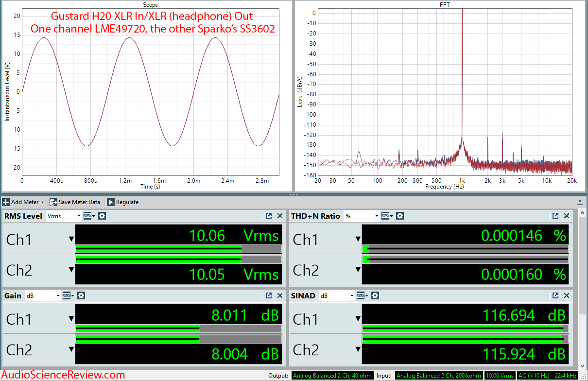The image size is (588, 381).
Task: Open THD+N Ratio graph display options
Action: click(x=387, y=216)
